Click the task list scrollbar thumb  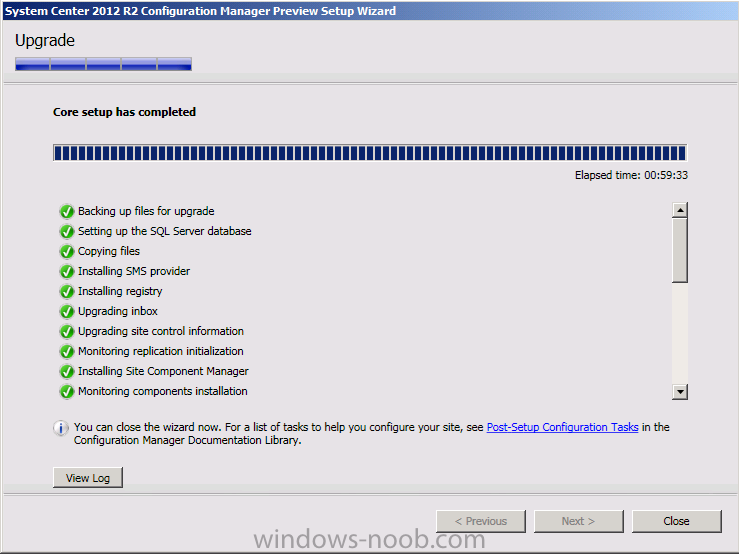680,250
